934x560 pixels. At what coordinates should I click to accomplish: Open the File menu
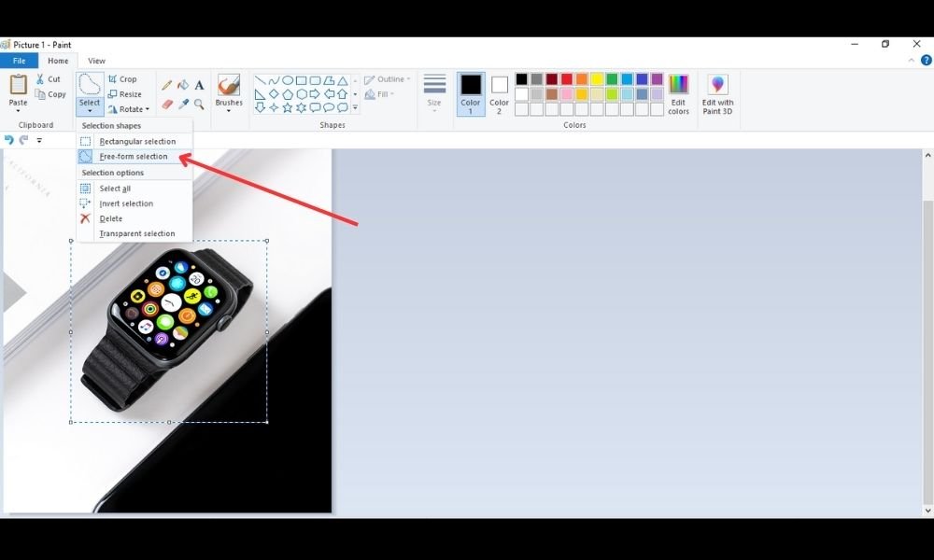pos(19,61)
